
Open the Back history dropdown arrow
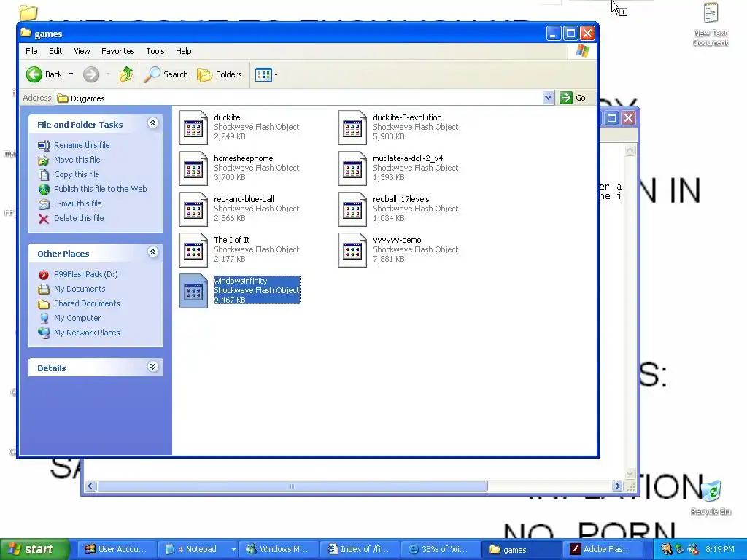pyautogui.click(x=71, y=74)
